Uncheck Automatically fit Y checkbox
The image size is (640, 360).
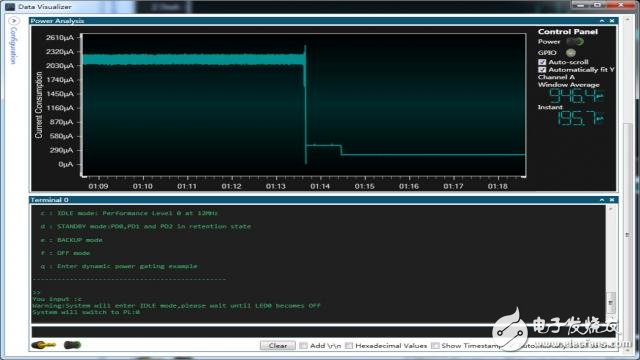click(542, 70)
